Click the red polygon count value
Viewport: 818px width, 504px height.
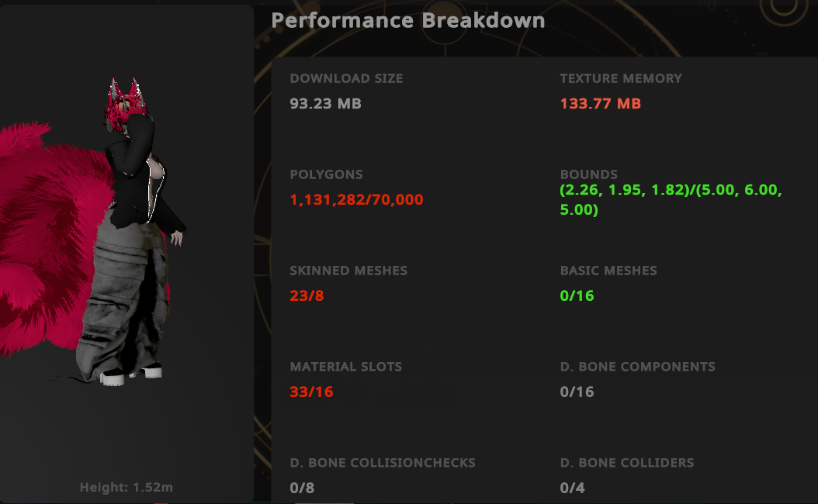pyautogui.click(x=356, y=199)
